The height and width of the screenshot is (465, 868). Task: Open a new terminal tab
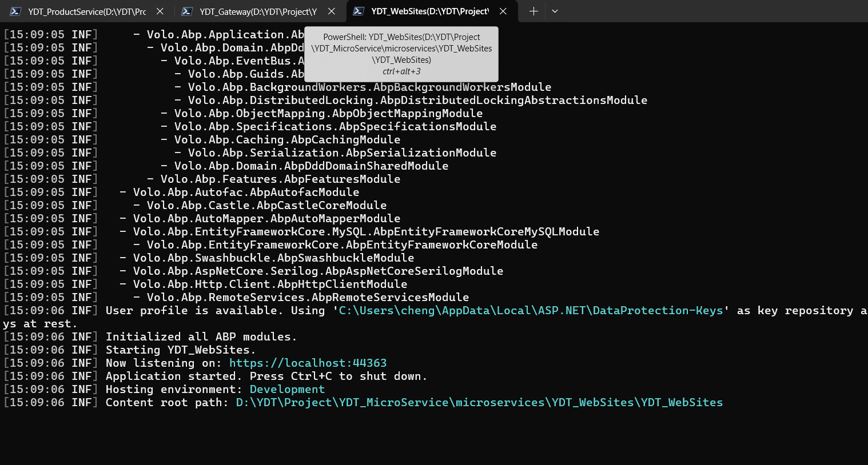[533, 11]
